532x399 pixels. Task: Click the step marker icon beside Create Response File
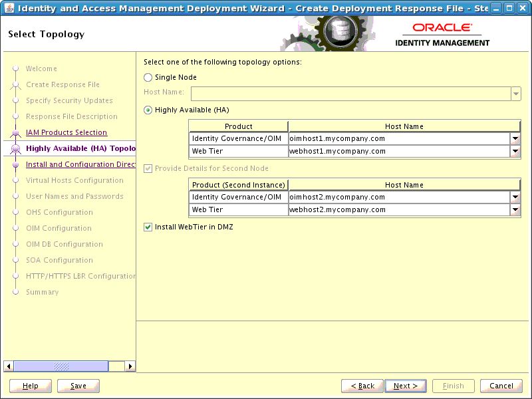[15, 85]
